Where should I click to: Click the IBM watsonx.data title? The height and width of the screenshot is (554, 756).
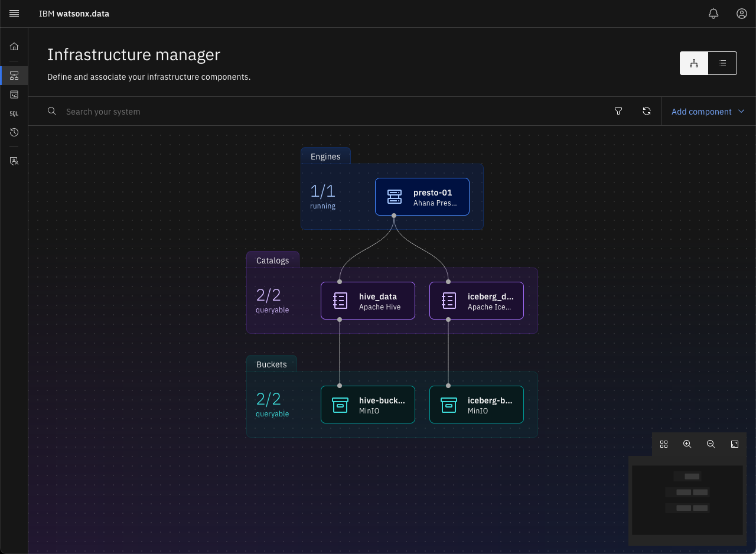pyautogui.click(x=74, y=14)
